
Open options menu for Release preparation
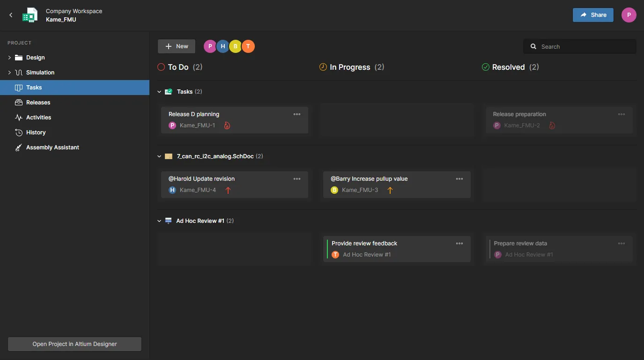point(622,114)
